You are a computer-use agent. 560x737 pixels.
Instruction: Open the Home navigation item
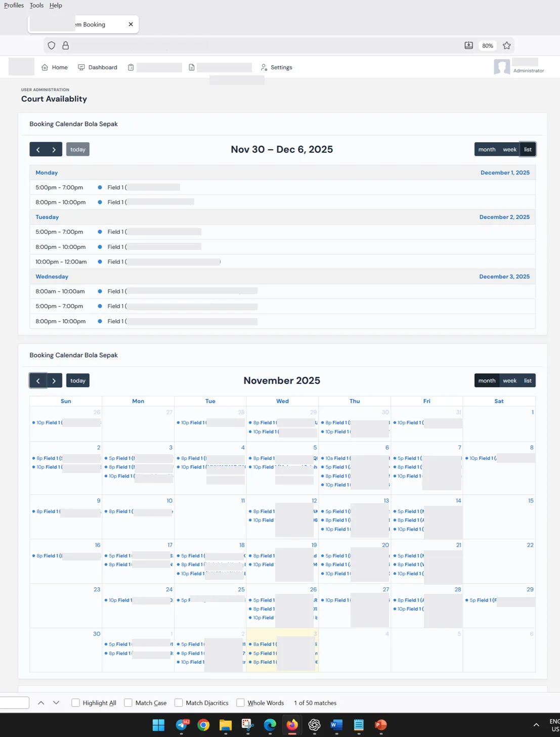pos(55,67)
